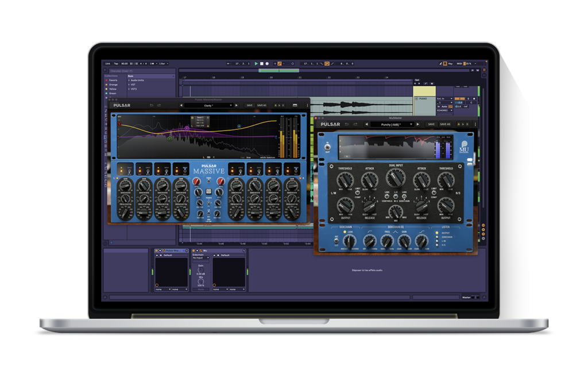Viewport: 588px width, 378px height.
Task: Start playback with the green Play button
Action: 256,64
